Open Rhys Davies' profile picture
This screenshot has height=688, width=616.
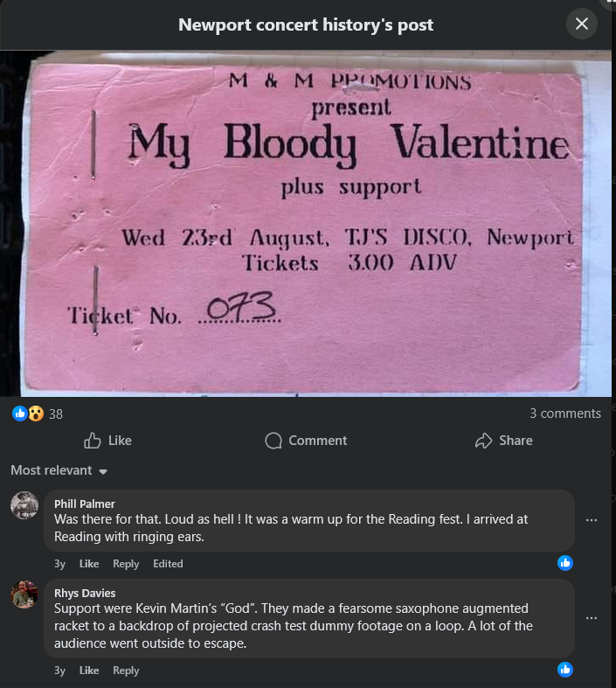point(24,594)
